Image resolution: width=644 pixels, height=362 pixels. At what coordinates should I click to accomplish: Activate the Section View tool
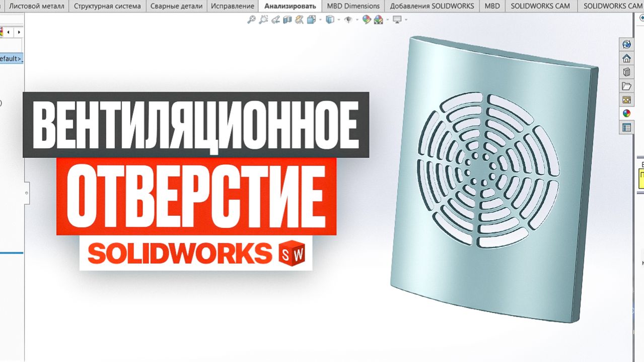point(288,20)
